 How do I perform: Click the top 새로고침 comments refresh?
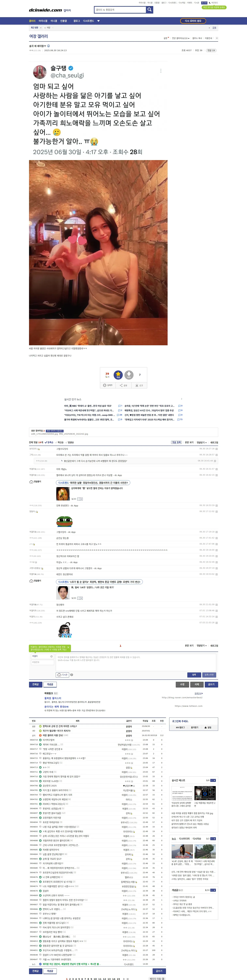pyautogui.click(x=214, y=442)
